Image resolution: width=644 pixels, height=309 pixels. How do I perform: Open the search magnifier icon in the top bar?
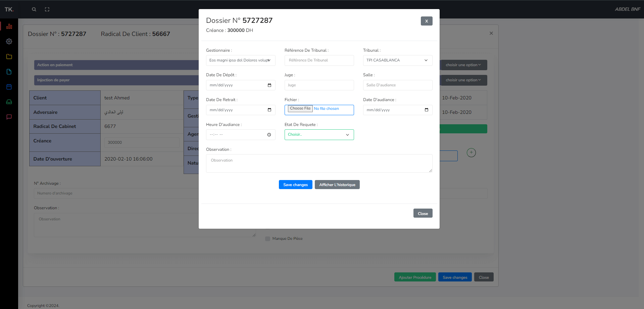[34, 9]
